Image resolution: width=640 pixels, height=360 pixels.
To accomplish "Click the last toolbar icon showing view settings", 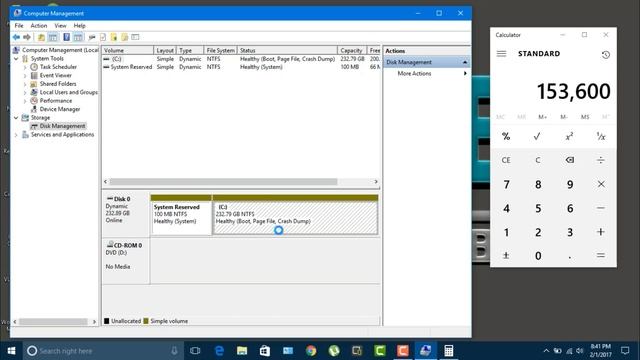I will (135, 37).
